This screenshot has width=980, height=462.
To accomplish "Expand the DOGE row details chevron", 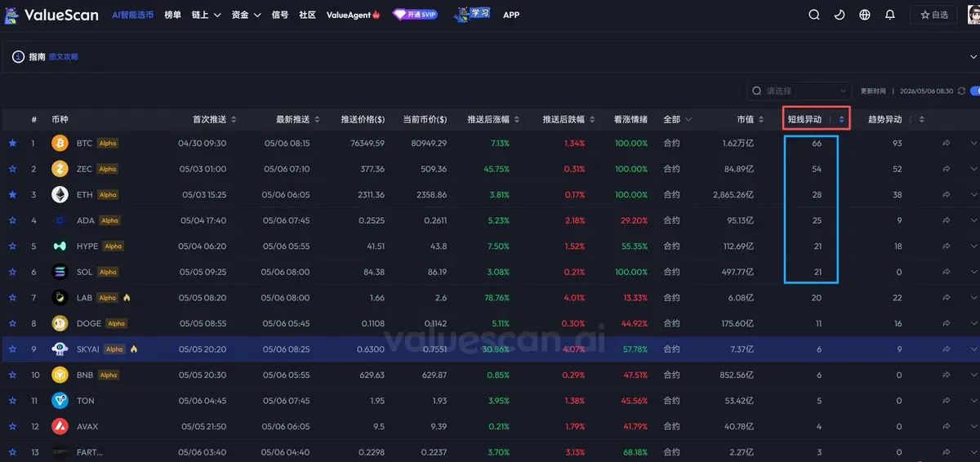I will click(973, 323).
